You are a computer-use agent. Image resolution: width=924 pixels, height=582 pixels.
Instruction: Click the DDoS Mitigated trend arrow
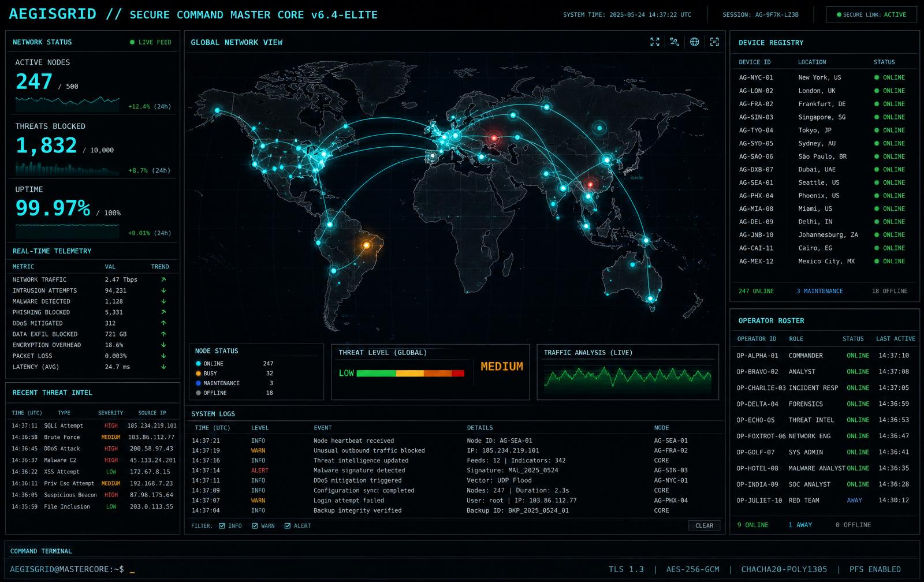coord(163,323)
